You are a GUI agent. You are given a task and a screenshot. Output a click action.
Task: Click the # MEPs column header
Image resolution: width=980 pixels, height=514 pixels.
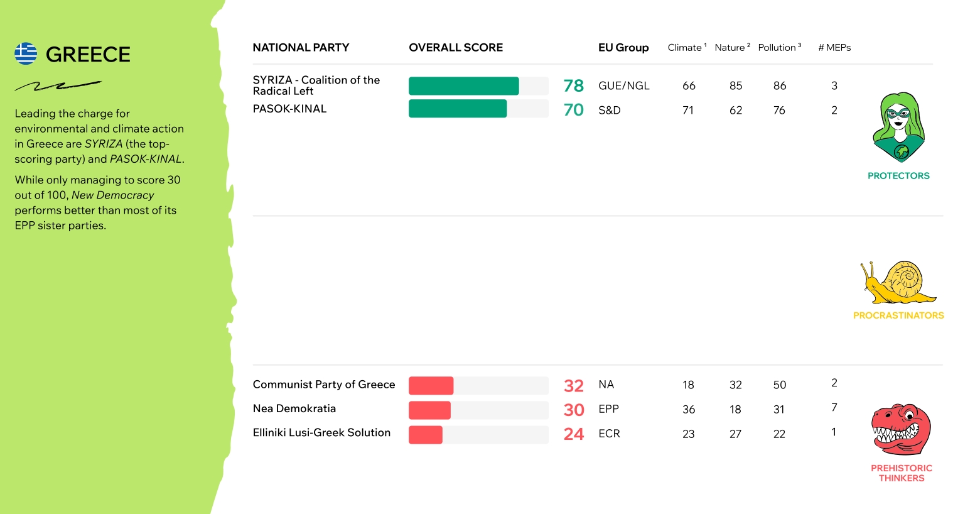(x=834, y=48)
